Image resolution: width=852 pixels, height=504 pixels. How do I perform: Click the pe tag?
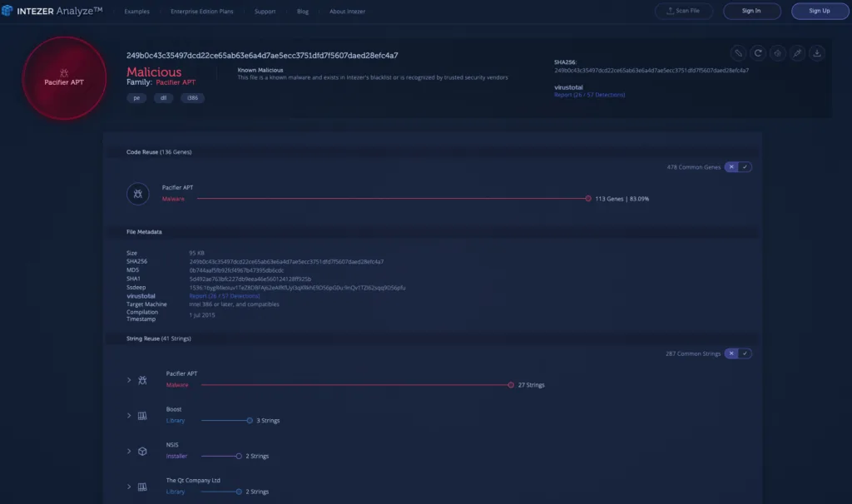click(136, 98)
